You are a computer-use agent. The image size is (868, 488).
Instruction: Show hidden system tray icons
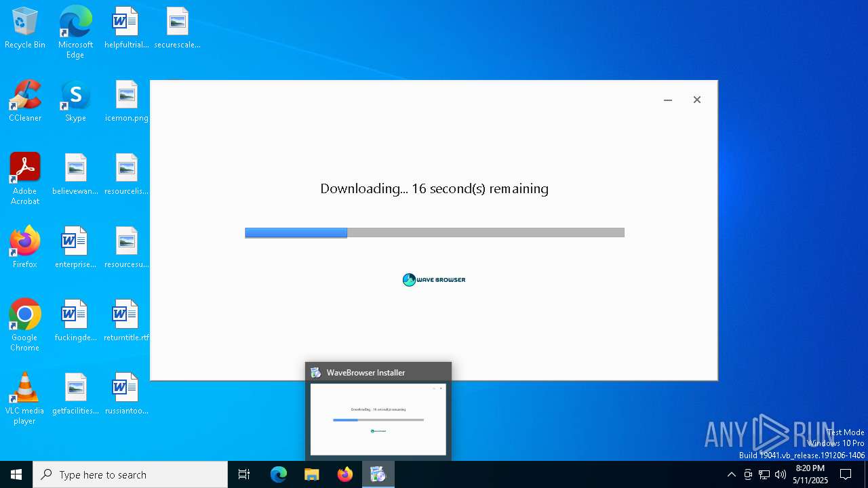click(731, 474)
